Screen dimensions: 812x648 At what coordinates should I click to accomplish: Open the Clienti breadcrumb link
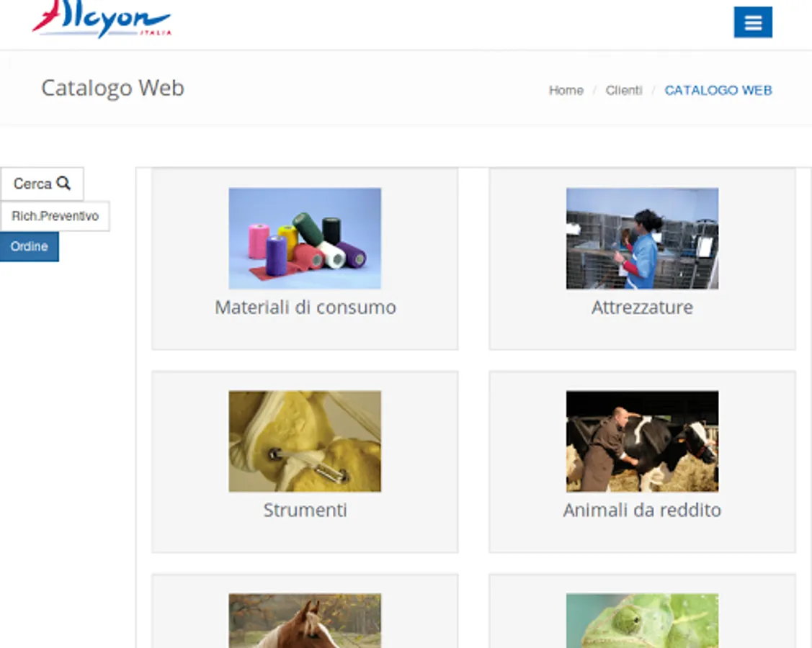point(623,91)
